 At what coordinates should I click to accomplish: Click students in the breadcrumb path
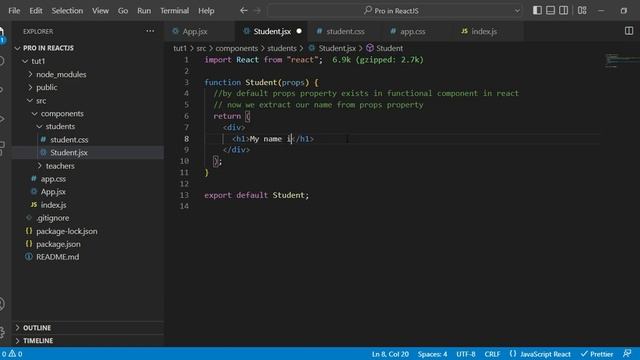tap(282, 48)
